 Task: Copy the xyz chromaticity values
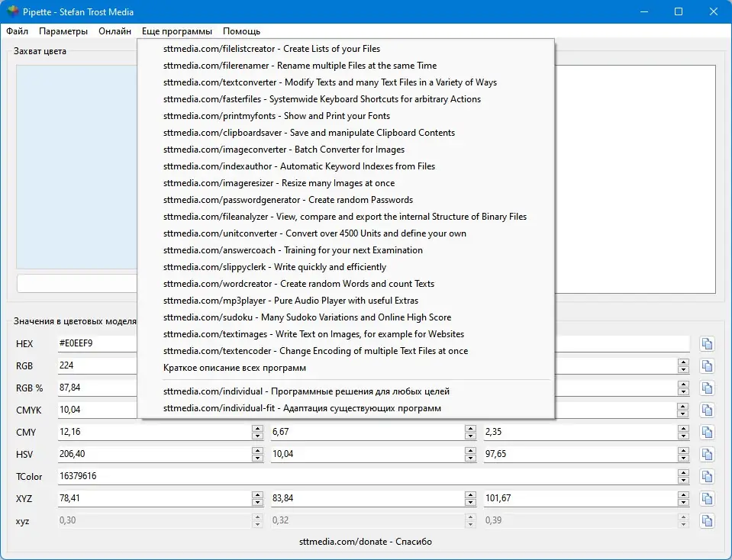point(708,521)
